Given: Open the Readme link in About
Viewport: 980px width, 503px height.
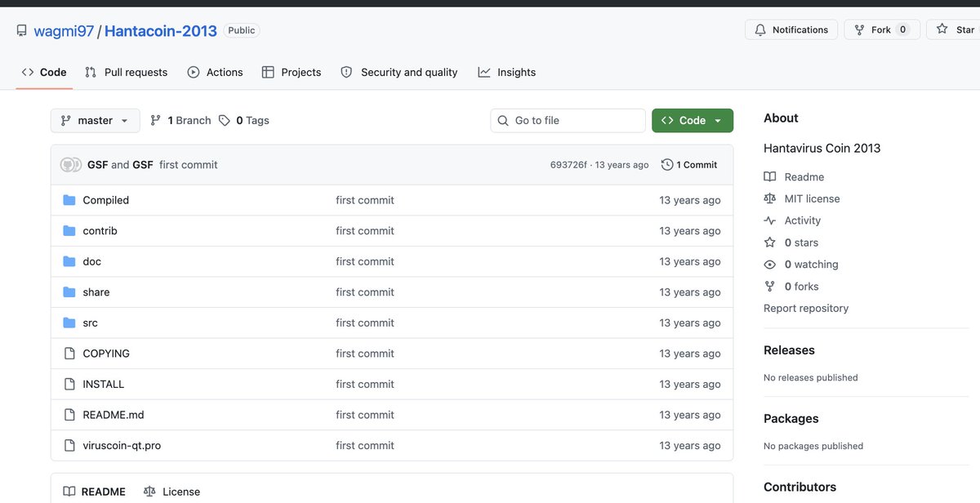Looking at the screenshot, I should coord(804,176).
